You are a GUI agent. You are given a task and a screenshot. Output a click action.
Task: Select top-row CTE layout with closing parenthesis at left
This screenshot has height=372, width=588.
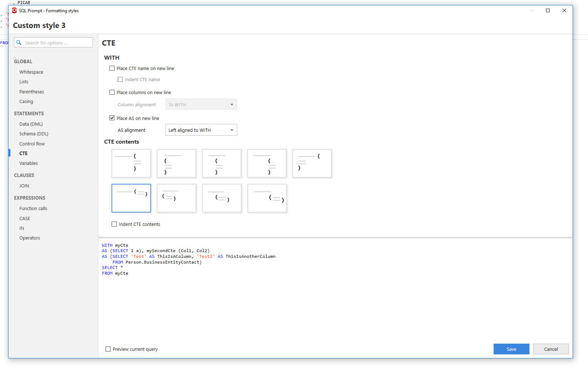312,163
